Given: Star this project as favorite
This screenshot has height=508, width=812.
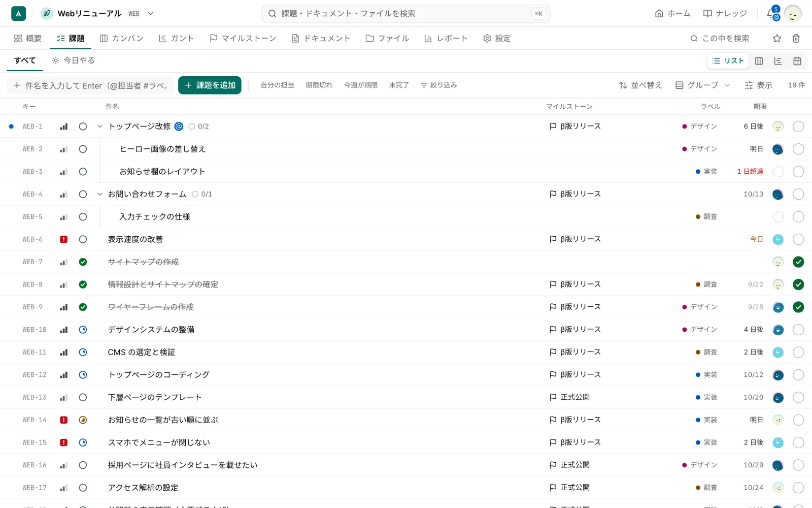Looking at the screenshot, I should (777, 38).
